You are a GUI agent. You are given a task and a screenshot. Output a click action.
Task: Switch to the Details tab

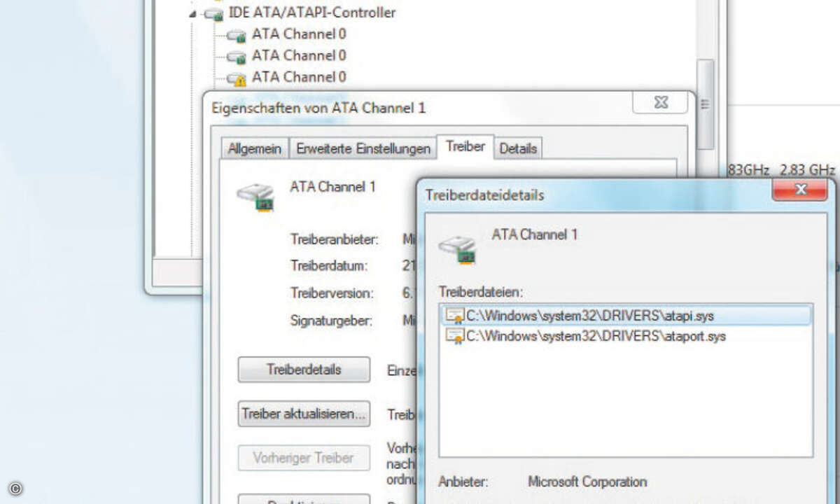(517, 148)
